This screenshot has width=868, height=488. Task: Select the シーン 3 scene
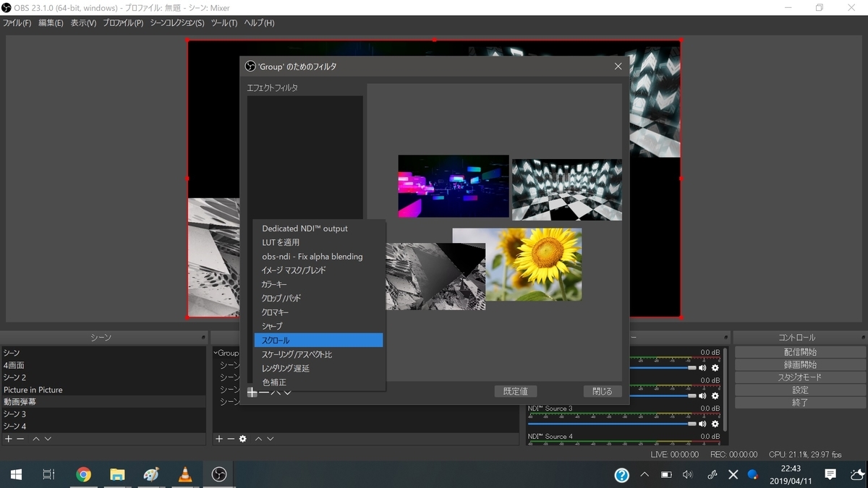(x=103, y=414)
